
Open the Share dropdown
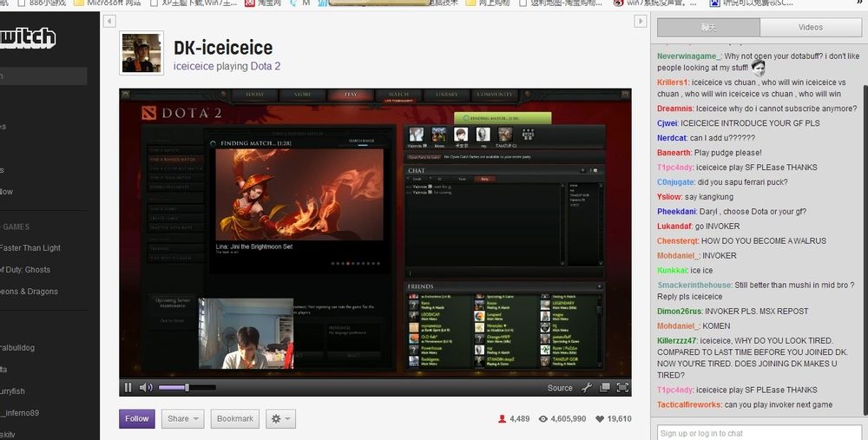(x=182, y=419)
